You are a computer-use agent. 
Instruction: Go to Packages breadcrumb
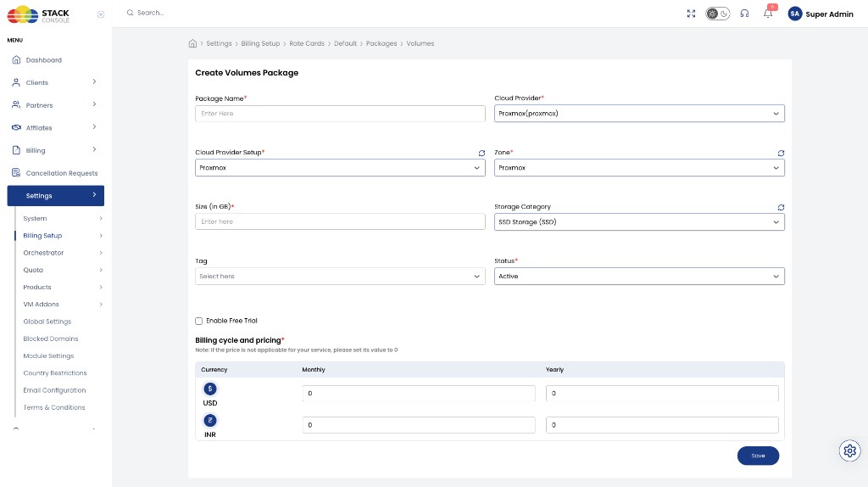click(381, 43)
